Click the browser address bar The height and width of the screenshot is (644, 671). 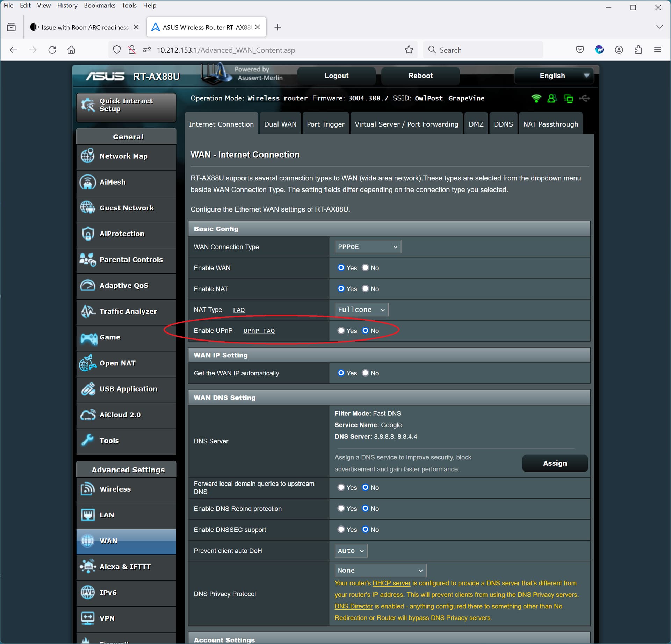(245, 50)
